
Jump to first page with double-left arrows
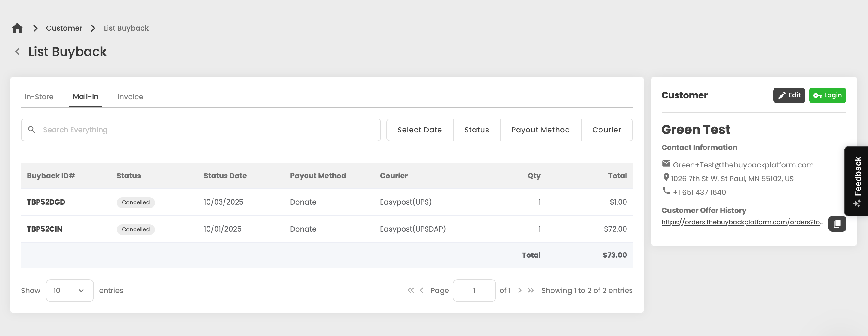[410, 290]
